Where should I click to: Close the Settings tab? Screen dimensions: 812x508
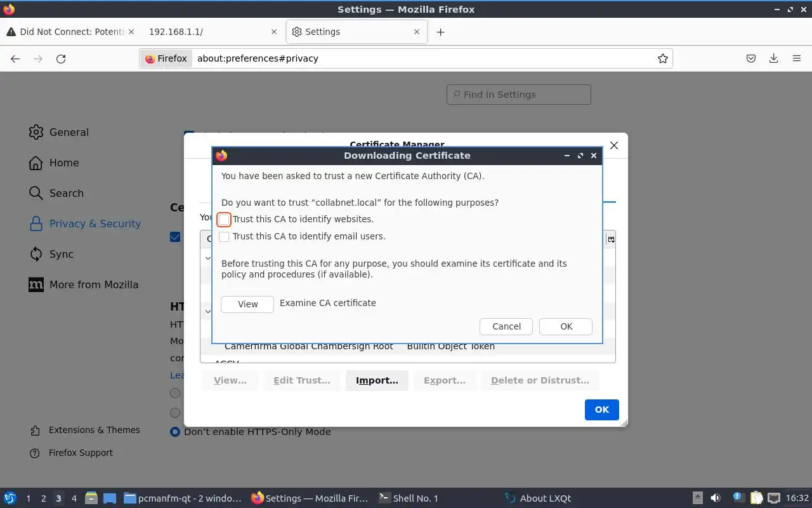point(417,32)
